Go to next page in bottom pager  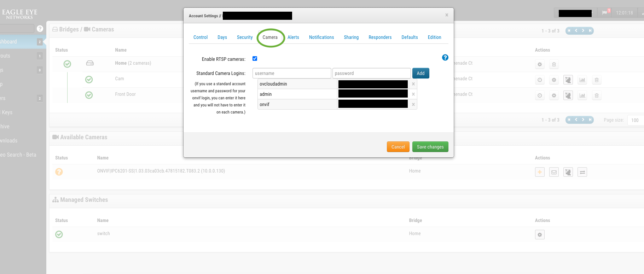pyautogui.click(x=583, y=120)
